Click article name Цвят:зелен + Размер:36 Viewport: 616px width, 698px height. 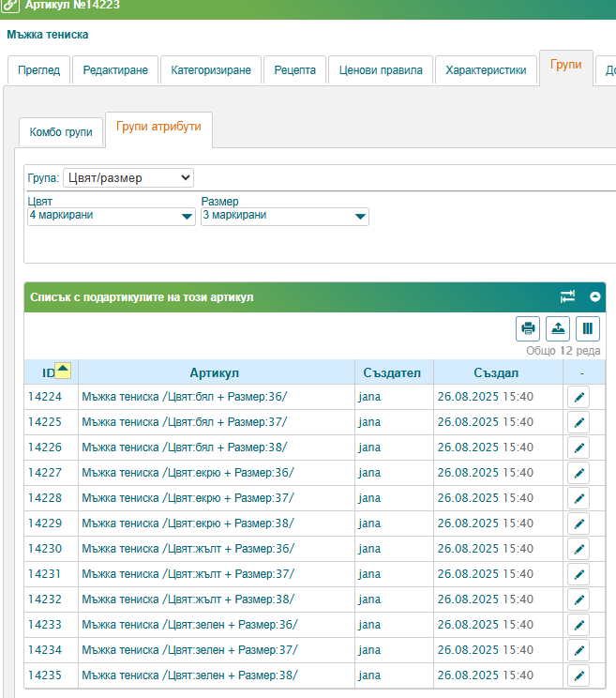pyautogui.click(x=190, y=625)
